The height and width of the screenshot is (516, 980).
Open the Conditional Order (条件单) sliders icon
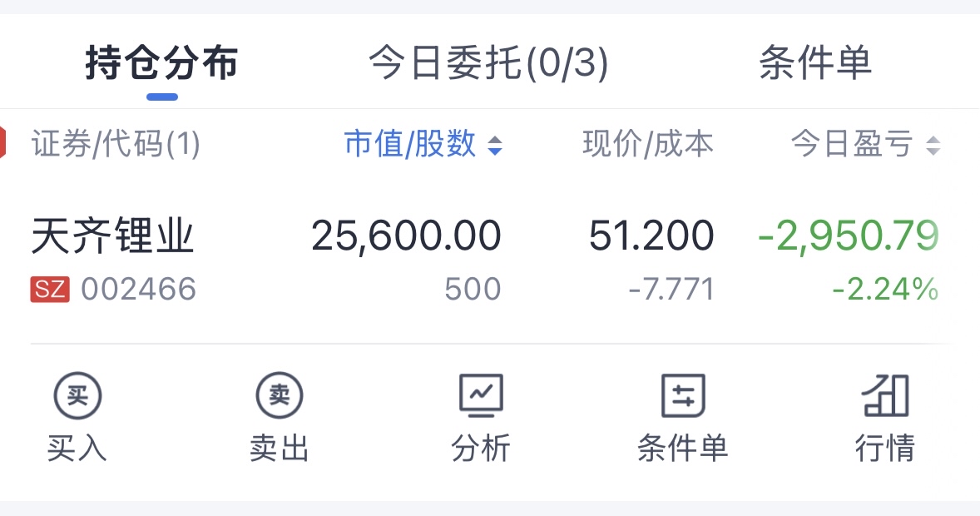pos(683,396)
